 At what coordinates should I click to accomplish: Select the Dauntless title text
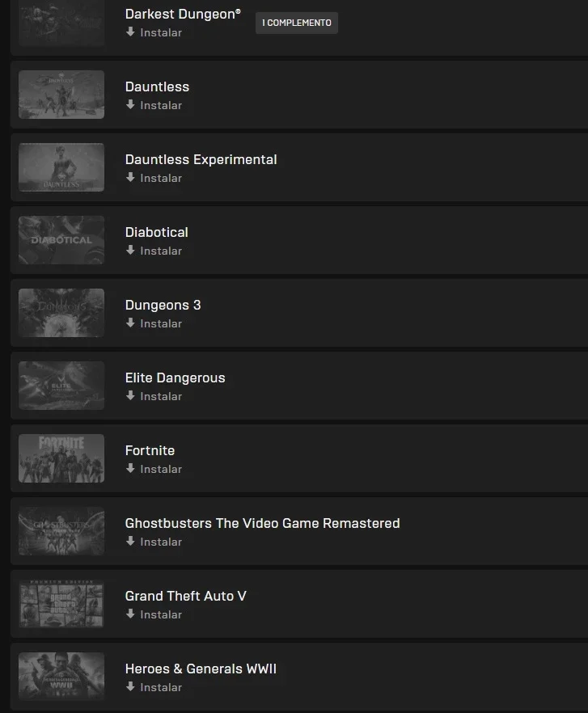point(157,86)
